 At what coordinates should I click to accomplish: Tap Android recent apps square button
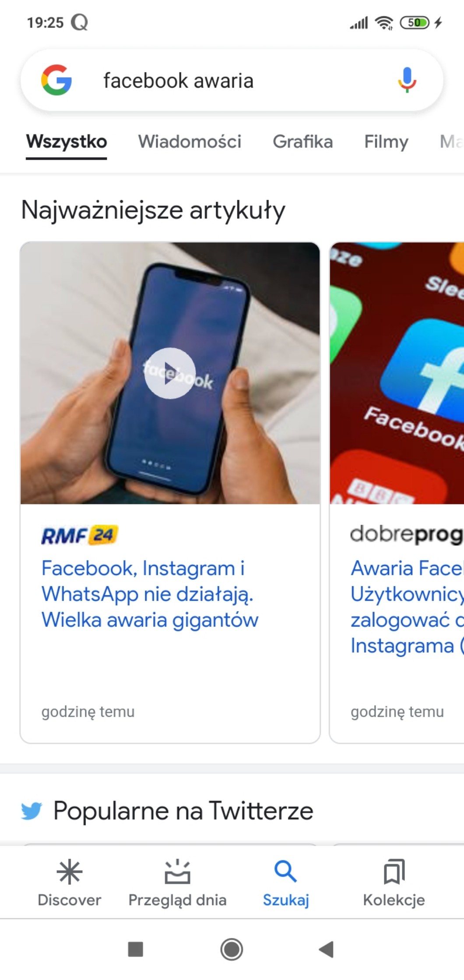[135, 949]
